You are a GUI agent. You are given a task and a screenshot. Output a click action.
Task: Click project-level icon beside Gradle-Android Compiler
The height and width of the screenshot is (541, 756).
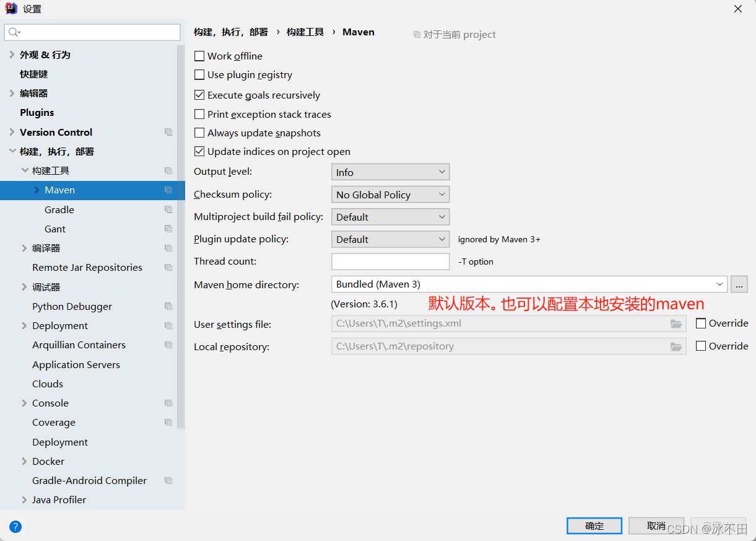(168, 480)
